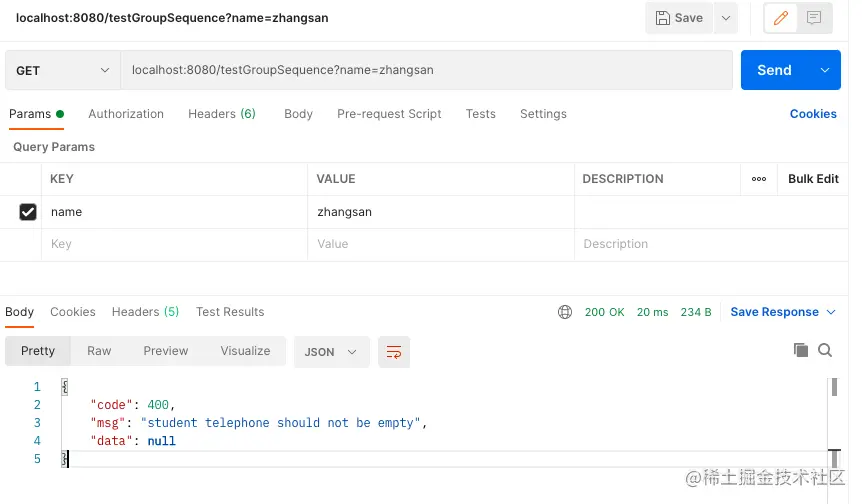
Task: Click the 200 OK status
Action: coord(604,312)
